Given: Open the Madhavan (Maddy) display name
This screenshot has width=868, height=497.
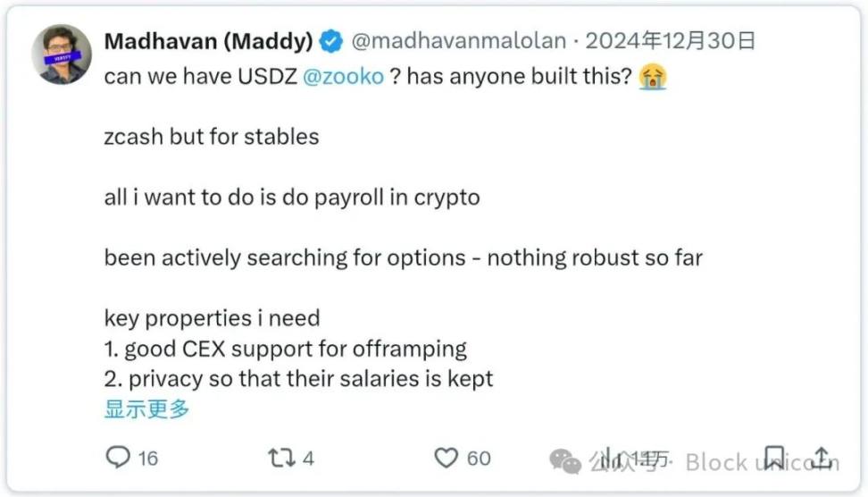Looking at the screenshot, I should (208, 41).
